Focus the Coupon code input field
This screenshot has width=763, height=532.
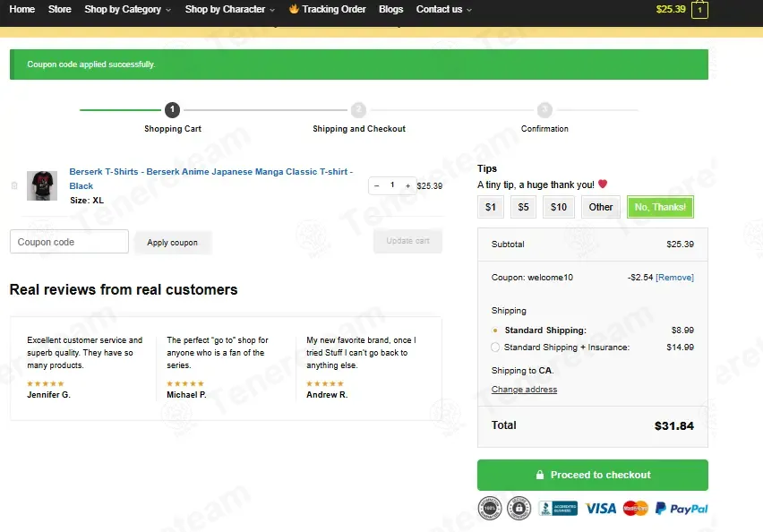(69, 242)
